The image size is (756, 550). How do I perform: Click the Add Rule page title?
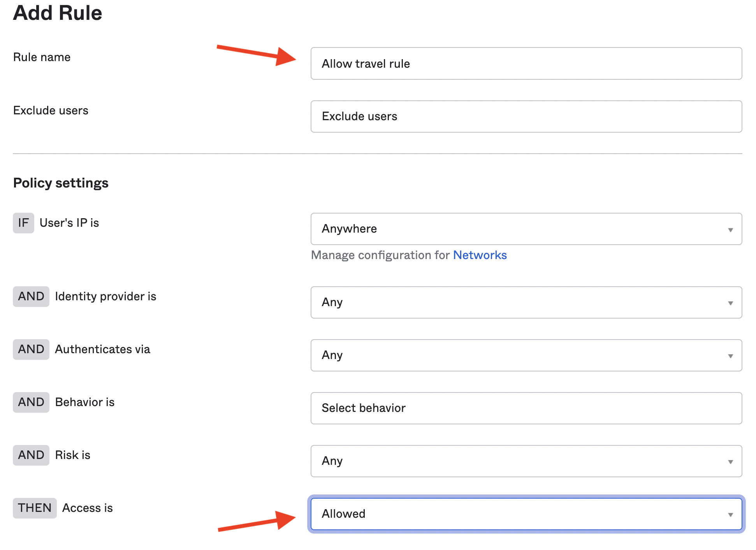[x=58, y=13]
